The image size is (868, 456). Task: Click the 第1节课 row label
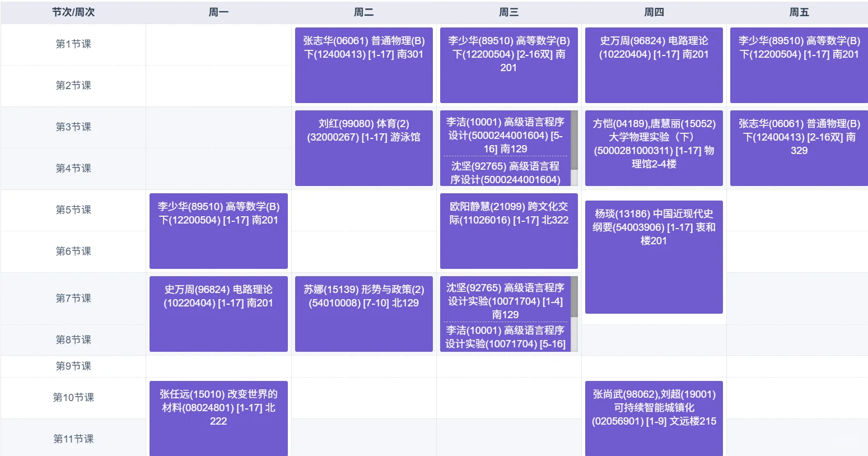click(73, 44)
